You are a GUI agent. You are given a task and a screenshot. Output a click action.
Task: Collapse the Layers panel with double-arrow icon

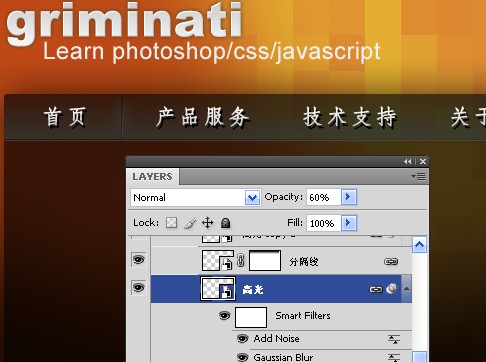[x=407, y=161]
